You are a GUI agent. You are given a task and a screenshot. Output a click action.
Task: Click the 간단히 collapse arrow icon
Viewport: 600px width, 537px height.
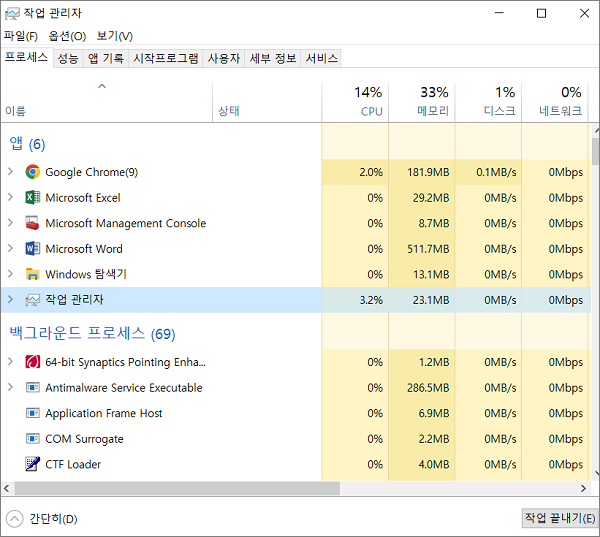coord(15,519)
